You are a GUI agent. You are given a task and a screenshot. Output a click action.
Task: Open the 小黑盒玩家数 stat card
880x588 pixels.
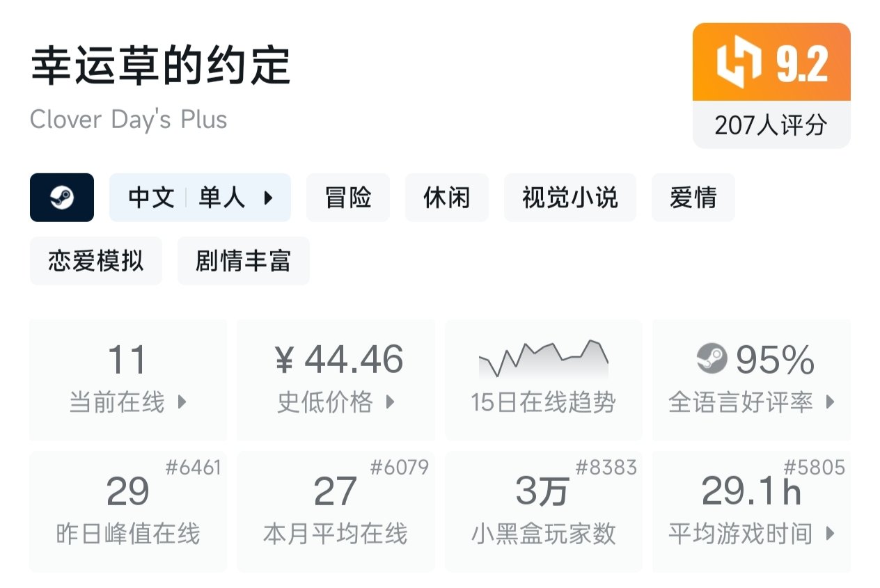coord(543,511)
